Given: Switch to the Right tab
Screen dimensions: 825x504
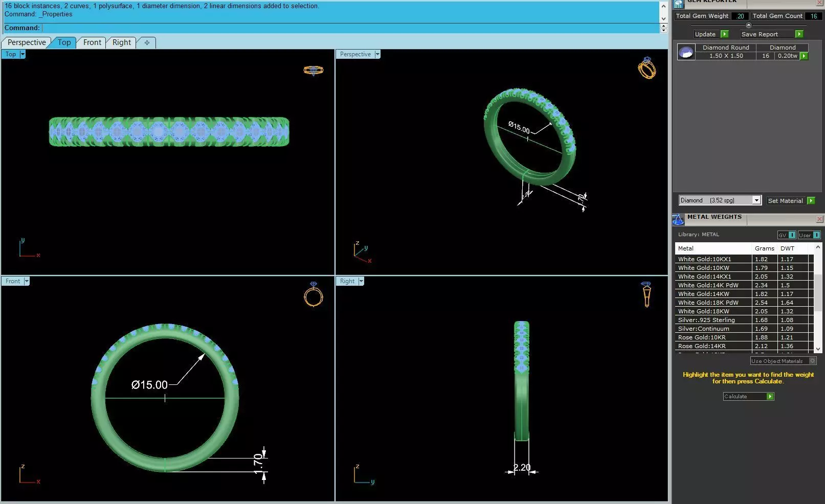Looking at the screenshot, I should (122, 42).
